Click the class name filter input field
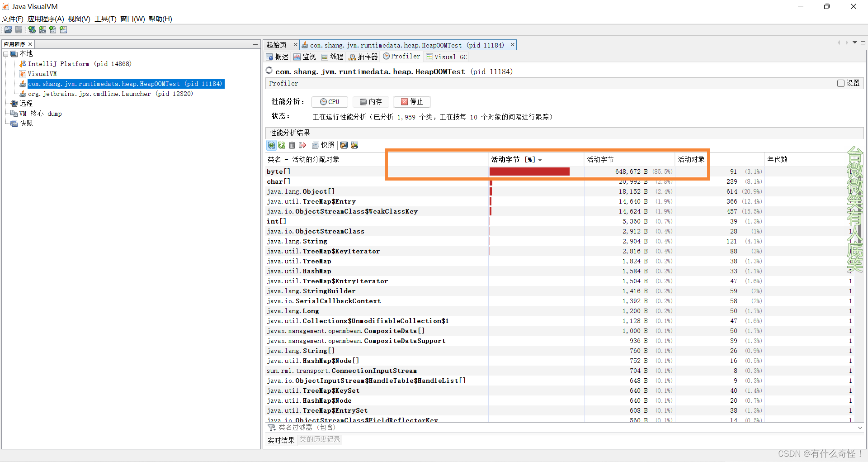Screen dimensions: 868x462 (x=565, y=428)
